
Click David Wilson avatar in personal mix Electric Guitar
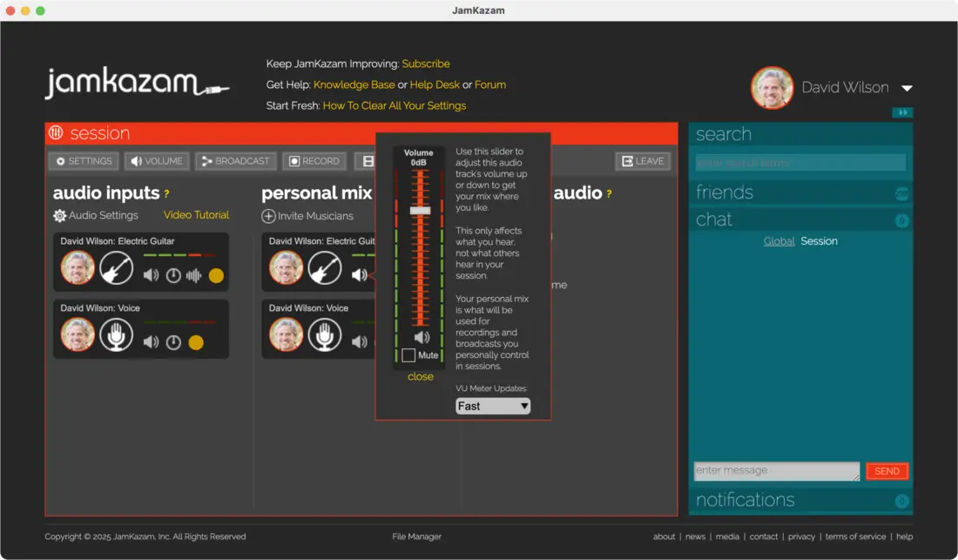point(286,268)
